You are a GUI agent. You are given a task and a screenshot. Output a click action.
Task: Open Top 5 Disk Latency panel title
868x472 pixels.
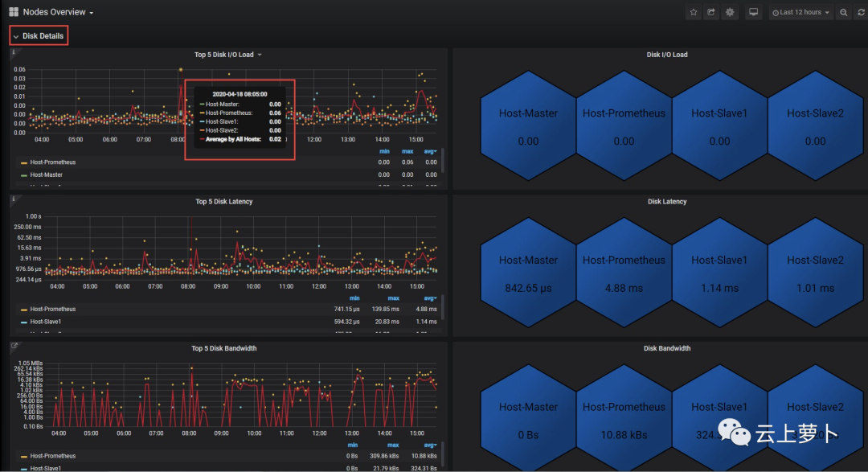(223, 201)
